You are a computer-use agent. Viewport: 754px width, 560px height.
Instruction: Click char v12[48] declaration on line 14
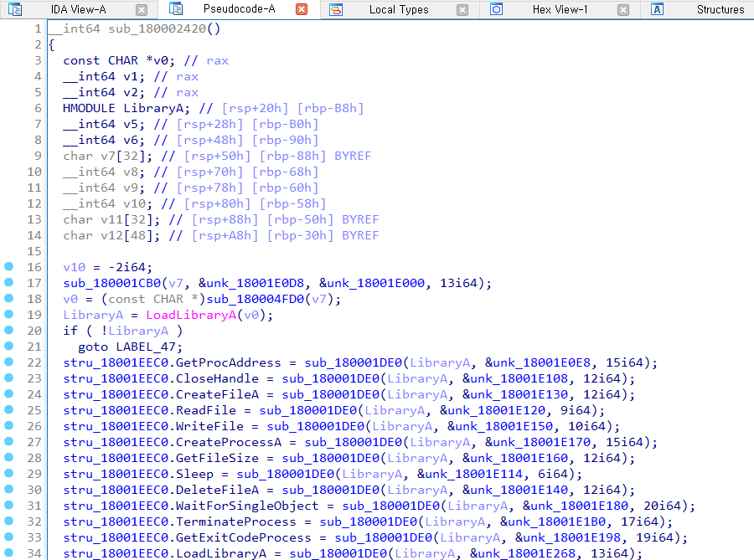[x=112, y=236]
